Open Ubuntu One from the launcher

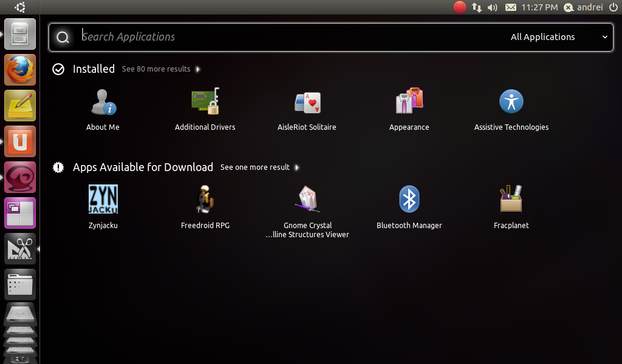(x=20, y=141)
